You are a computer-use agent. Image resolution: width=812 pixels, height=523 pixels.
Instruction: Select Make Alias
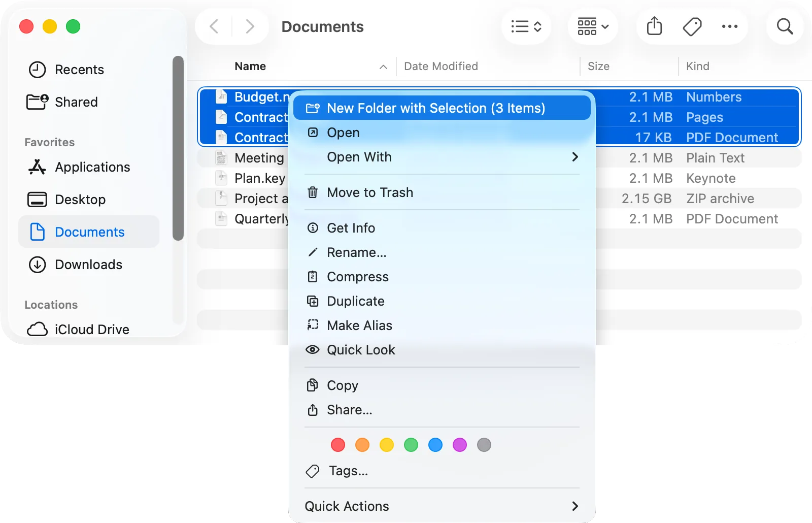tap(442, 325)
